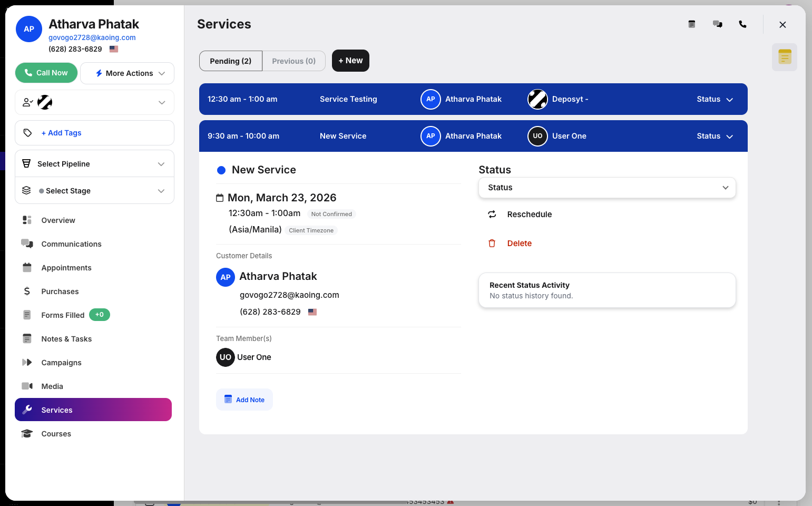Open Status dropdown on Service Testing row
The height and width of the screenshot is (506, 812).
(715, 99)
